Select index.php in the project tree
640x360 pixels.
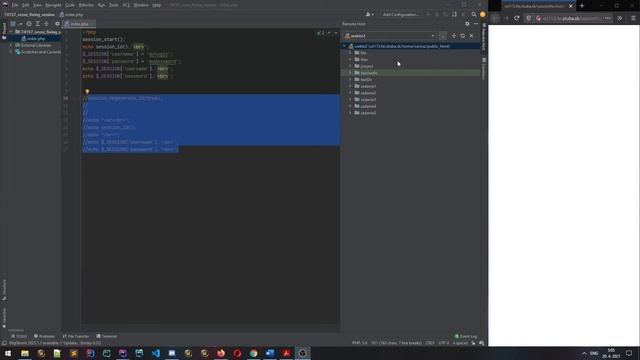(x=36, y=39)
